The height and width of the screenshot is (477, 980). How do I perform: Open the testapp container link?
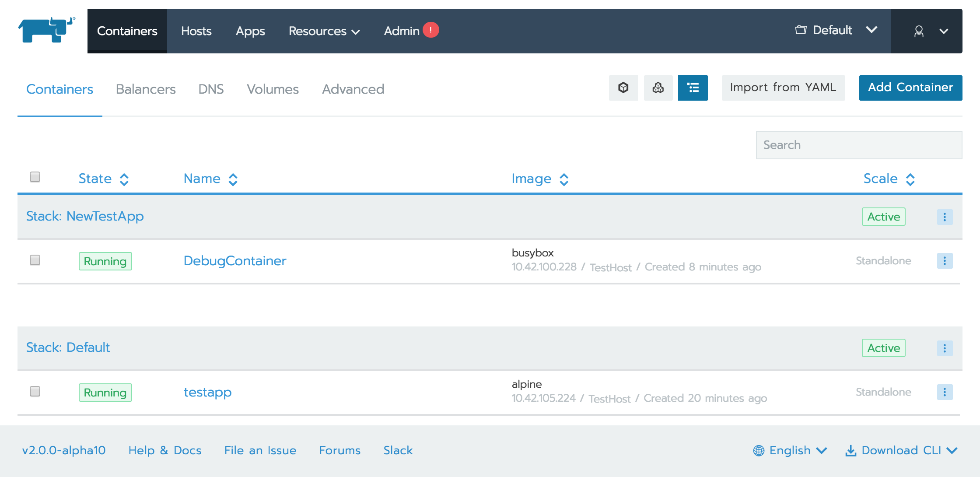pyautogui.click(x=207, y=392)
